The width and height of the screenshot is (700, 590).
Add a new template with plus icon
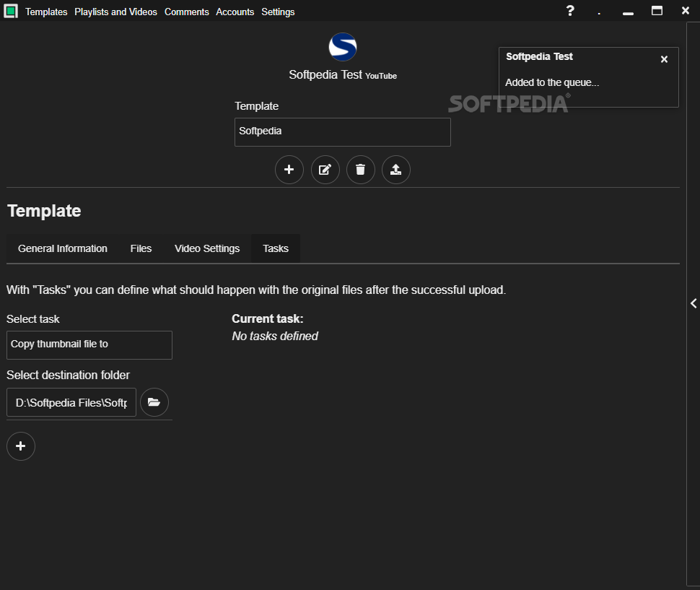(289, 170)
